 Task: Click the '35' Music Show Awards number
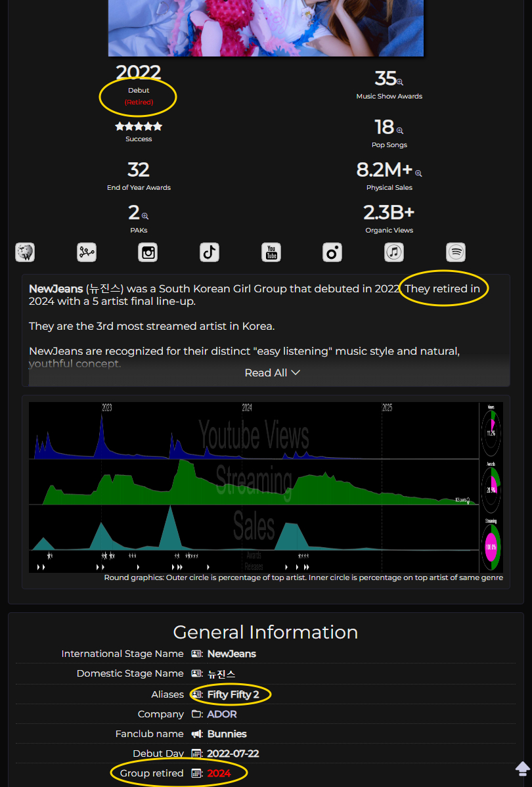[x=386, y=78]
